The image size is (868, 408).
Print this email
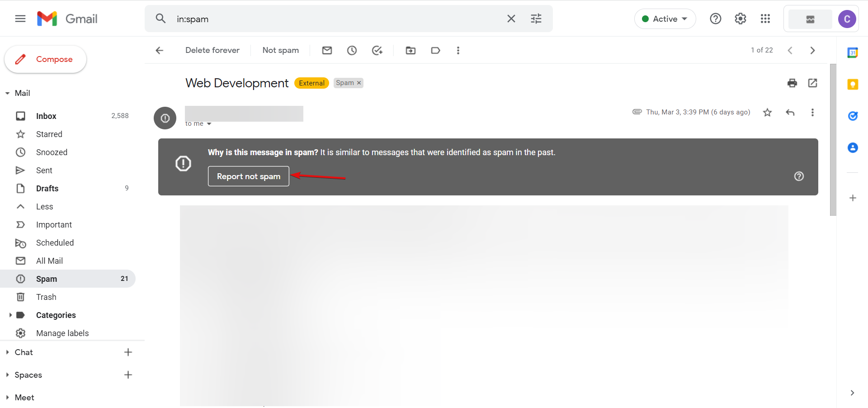pos(792,83)
